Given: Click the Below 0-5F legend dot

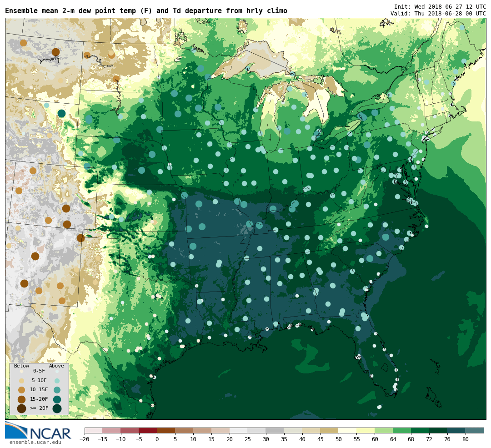Looking at the screenshot, I should coord(21,371).
